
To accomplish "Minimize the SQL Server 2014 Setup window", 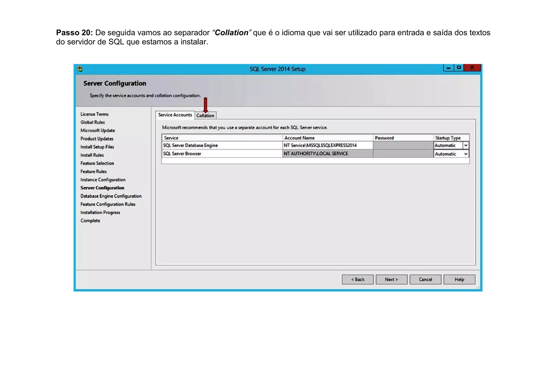I will [448, 68].
